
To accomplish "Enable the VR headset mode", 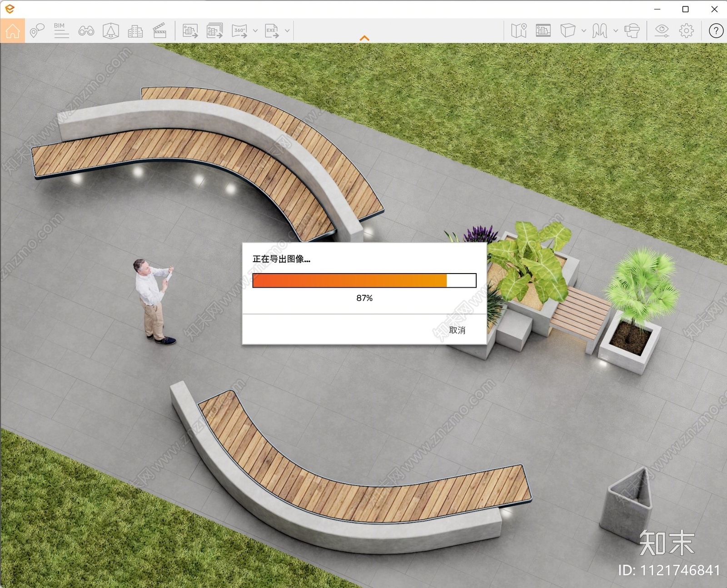I will point(632,31).
